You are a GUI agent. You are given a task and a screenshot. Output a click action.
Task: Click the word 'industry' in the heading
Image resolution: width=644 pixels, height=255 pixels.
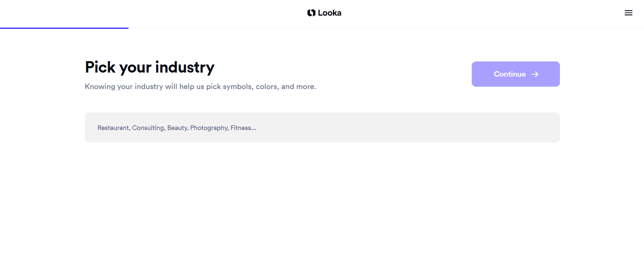[x=185, y=67]
